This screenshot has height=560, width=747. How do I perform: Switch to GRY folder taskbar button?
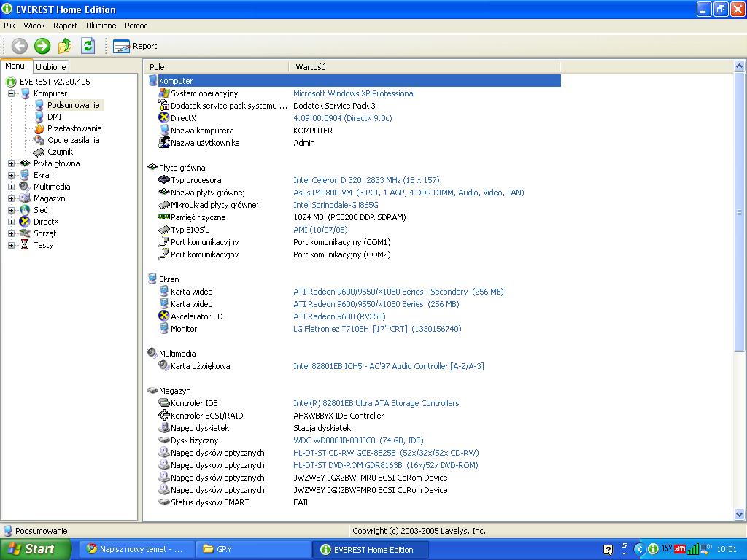click(253, 550)
